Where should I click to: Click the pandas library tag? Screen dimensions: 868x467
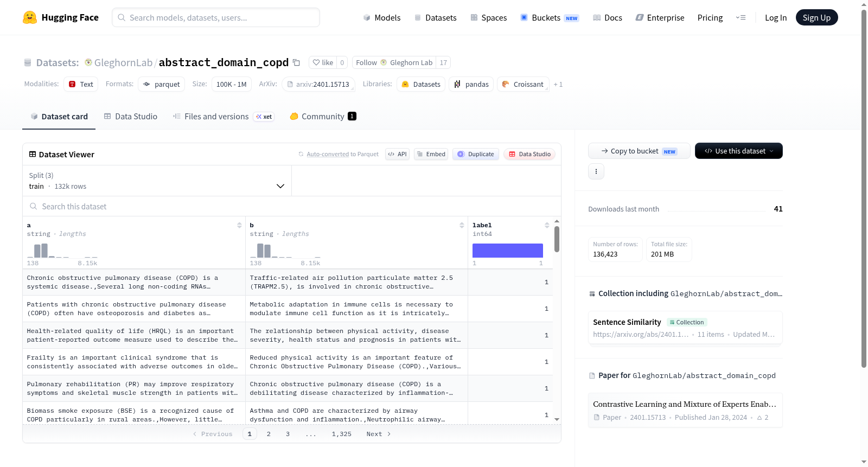pyautogui.click(x=471, y=84)
